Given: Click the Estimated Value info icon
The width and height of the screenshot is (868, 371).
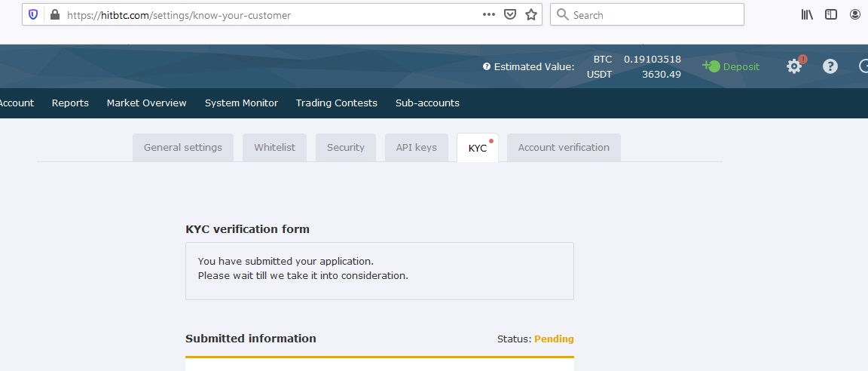Looking at the screenshot, I should tap(487, 66).
